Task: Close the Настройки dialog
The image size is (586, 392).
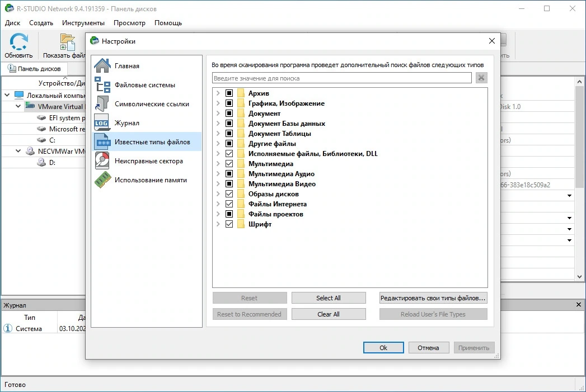Action: pyautogui.click(x=492, y=41)
